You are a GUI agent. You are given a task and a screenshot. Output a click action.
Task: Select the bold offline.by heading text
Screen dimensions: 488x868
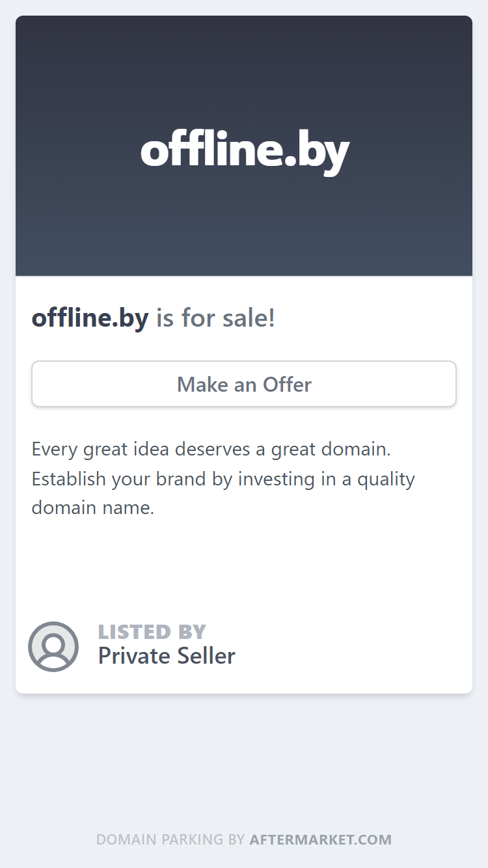[x=90, y=318]
